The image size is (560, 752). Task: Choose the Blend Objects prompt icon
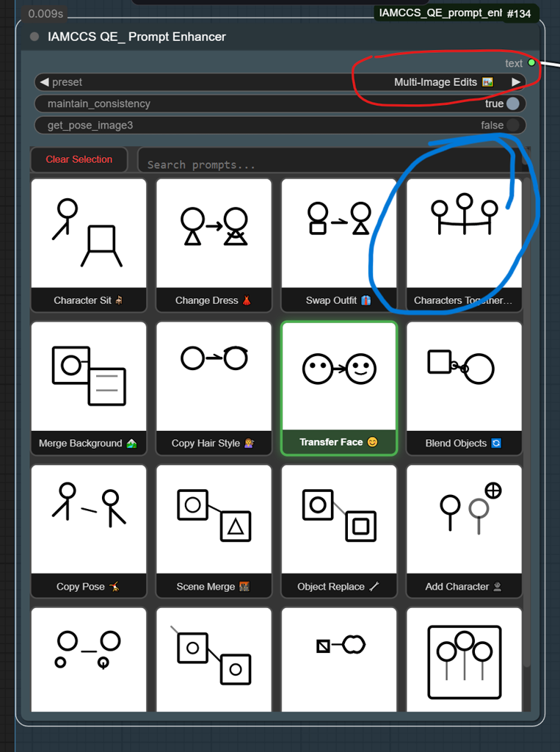click(x=464, y=387)
